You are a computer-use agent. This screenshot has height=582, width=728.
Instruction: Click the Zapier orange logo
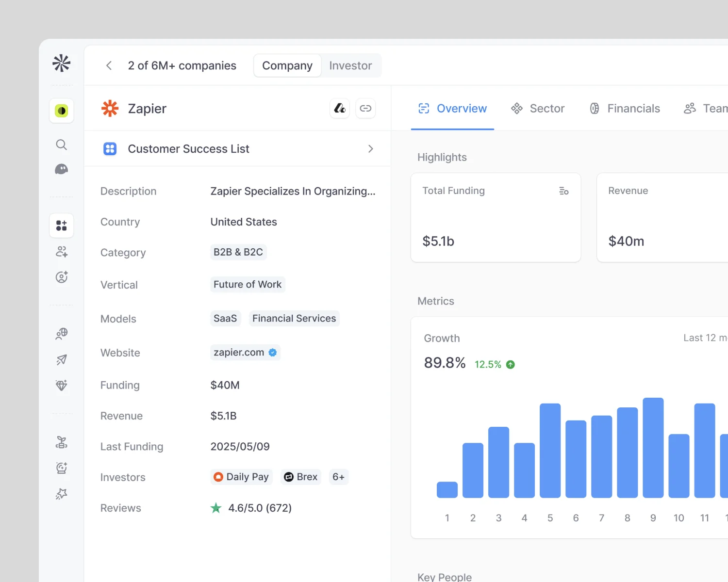pos(110,108)
